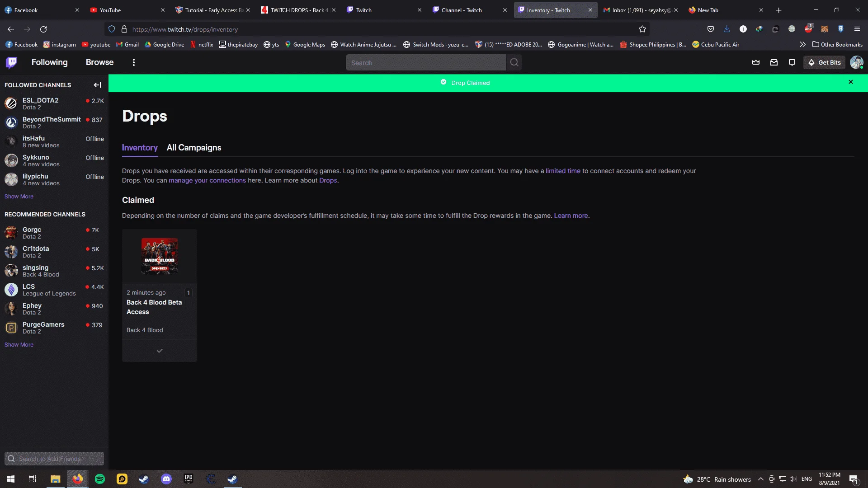The width and height of the screenshot is (868, 488).
Task: Expand the bookmarks overflow chevron
Action: pos(802,44)
